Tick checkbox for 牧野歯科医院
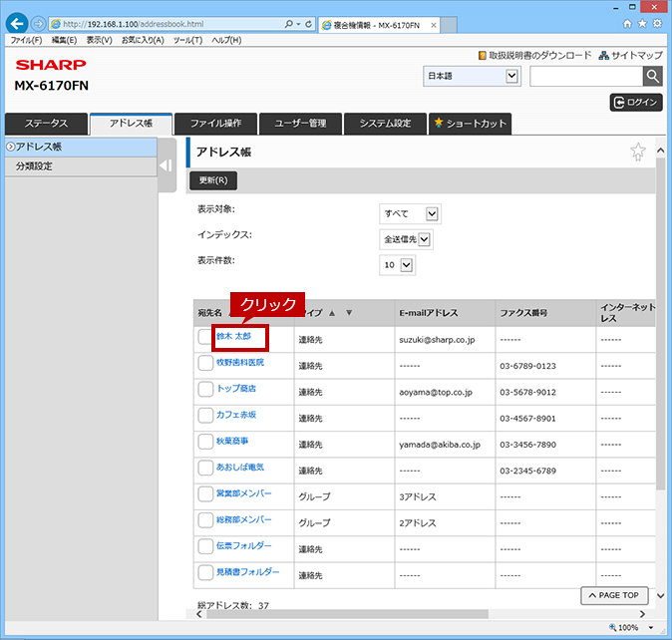 pyautogui.click(x=205, y=363)
